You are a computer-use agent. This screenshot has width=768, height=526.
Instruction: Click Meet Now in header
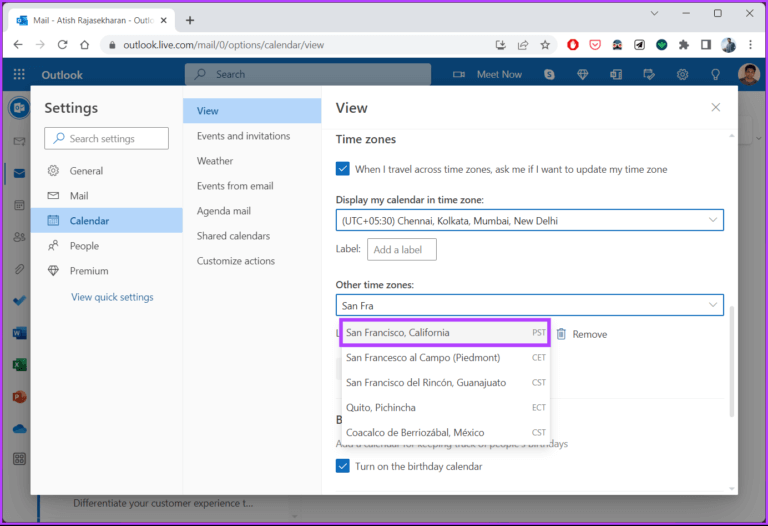[499, 74]
